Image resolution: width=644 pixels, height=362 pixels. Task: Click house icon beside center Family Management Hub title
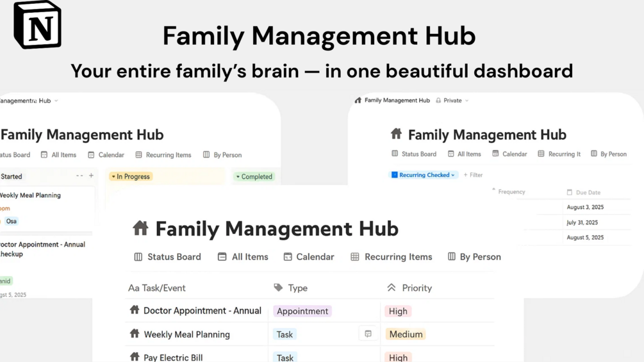point(140,228)
